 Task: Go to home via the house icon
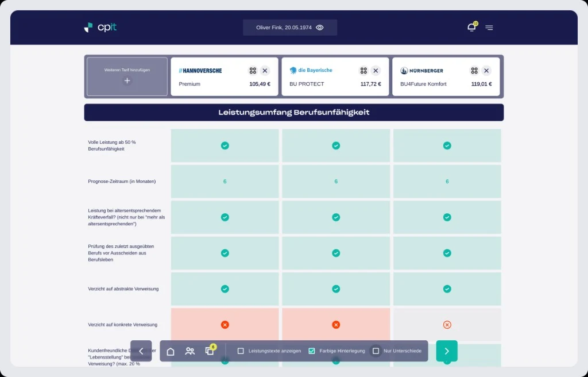coord(170,351)
